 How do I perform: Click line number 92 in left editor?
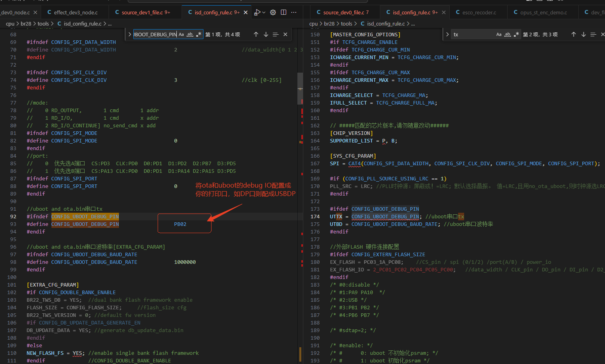(13, 217)
